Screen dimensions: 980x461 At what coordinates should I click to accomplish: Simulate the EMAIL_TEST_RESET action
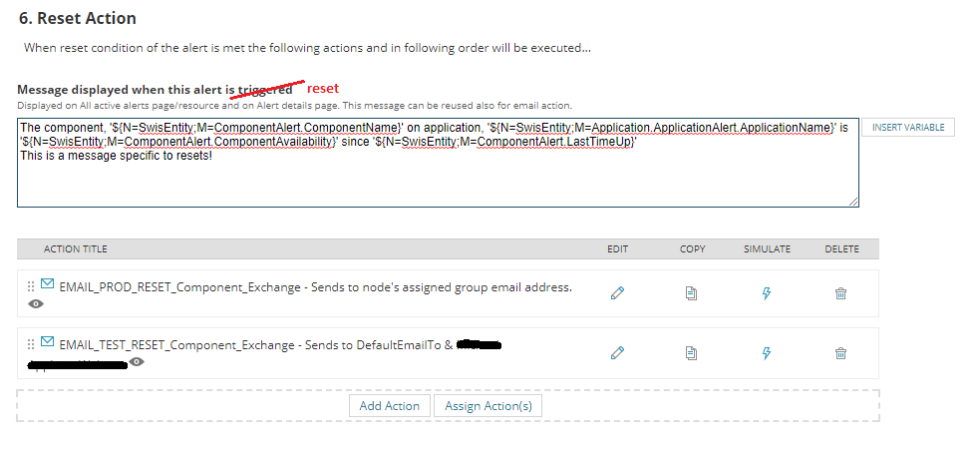coord(767,353)
